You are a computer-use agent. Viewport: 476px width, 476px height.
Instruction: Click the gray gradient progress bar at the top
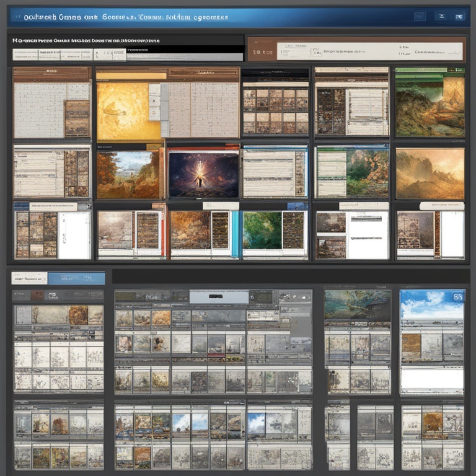185,57
